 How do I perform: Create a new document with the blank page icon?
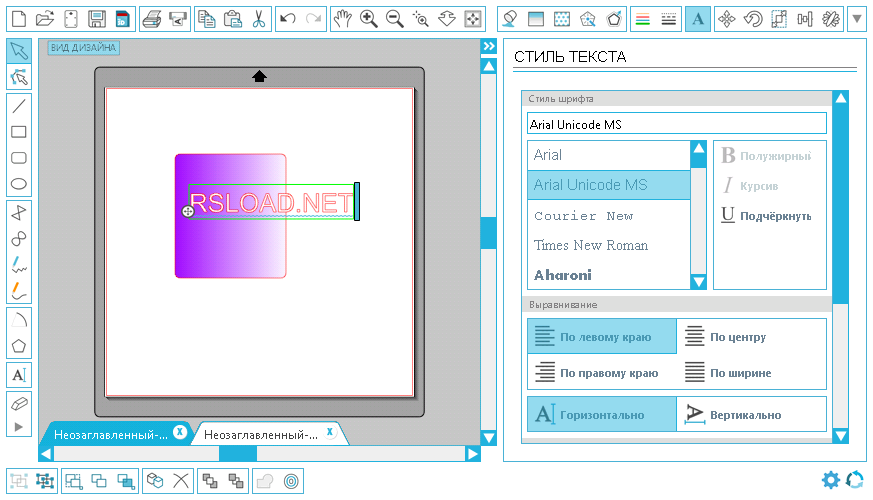coord(19,19)
